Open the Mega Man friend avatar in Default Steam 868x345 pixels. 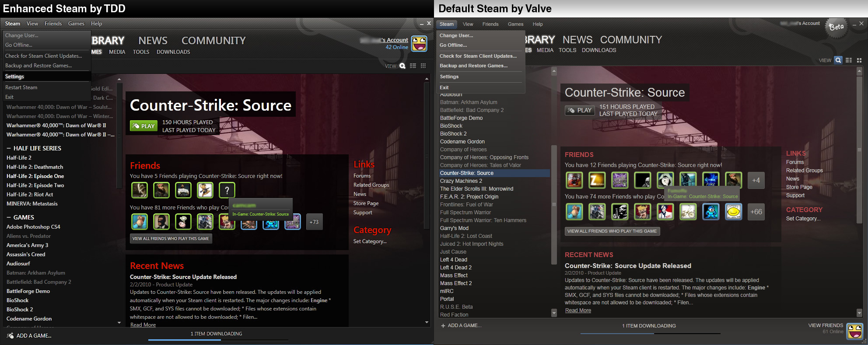711,212
